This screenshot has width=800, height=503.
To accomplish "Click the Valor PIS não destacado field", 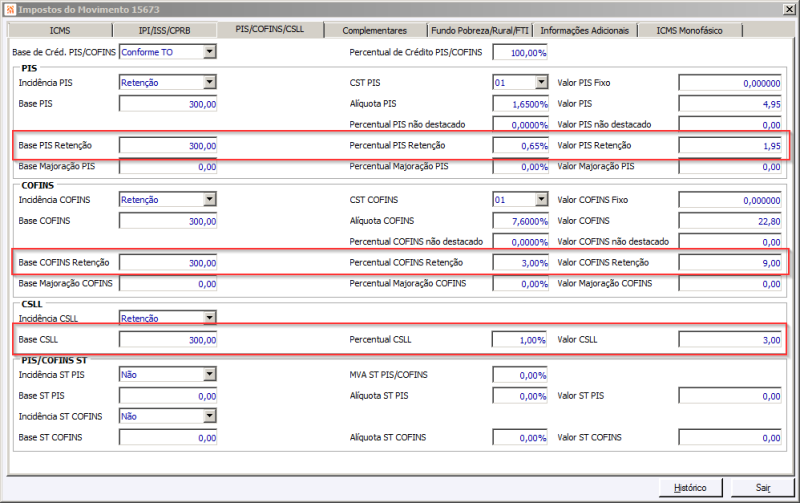I will coord(730,125).
